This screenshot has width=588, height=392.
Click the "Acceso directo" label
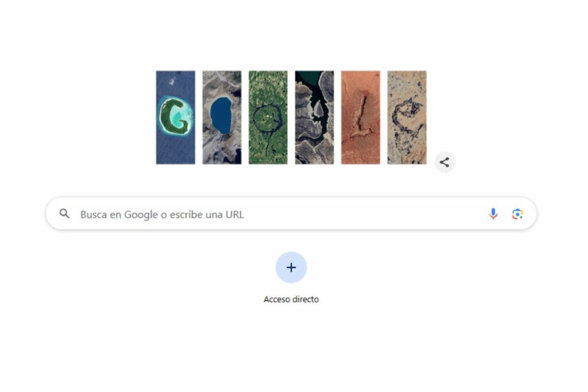[x=291, y=300]
